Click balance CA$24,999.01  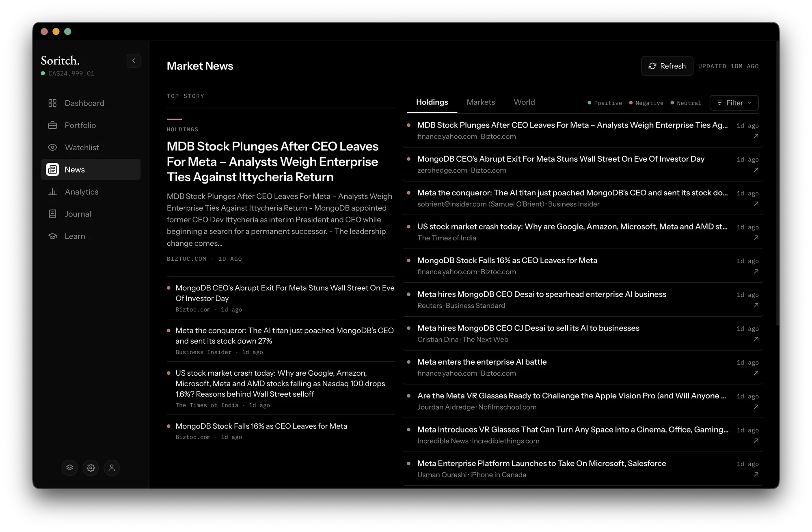tap(71, 74)
